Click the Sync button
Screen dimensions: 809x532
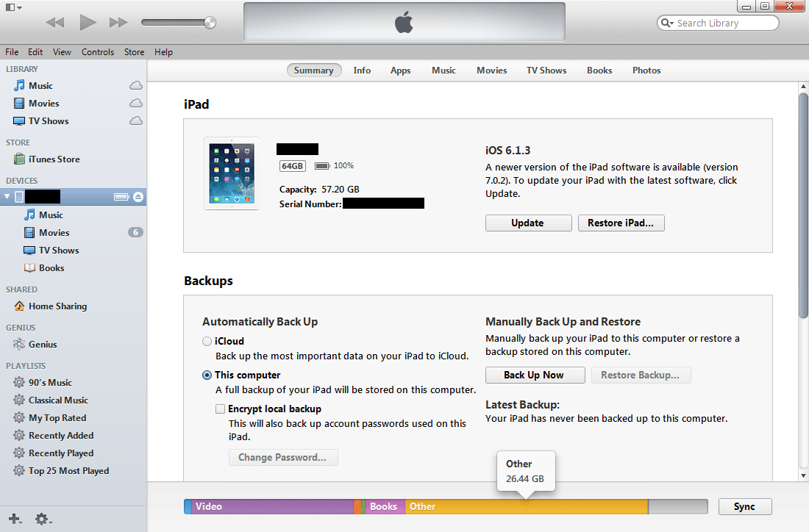745,506
